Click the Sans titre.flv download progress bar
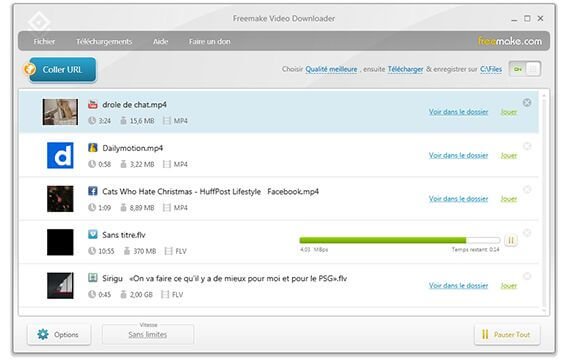This screenshot has height=360, width=570. pyautogui.click(x=400, y=240)
